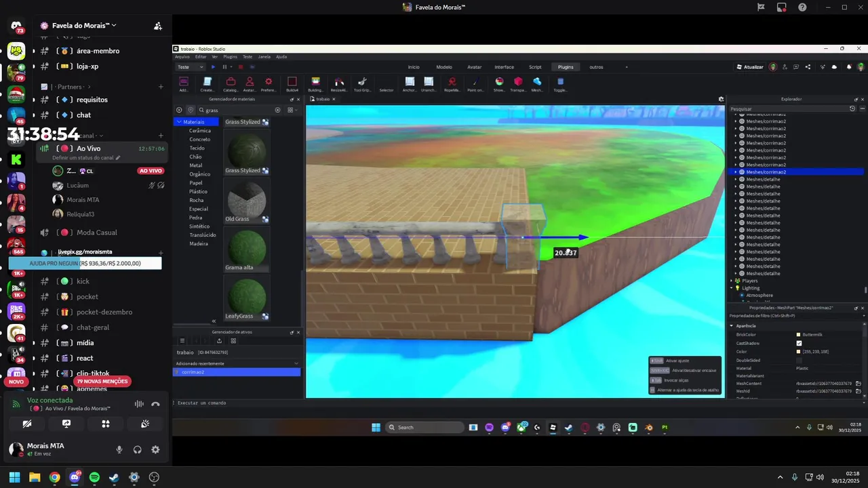The width and height of the screenshot is (868, 488).
Task: Open share icon in Studio top bar
Action: [x=808, y=67]
